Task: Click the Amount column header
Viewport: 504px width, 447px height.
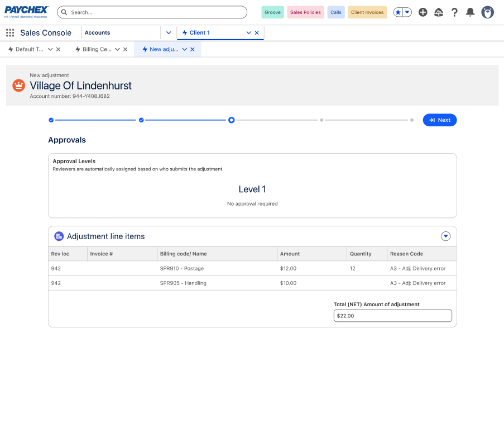Action: pos(312,254)
